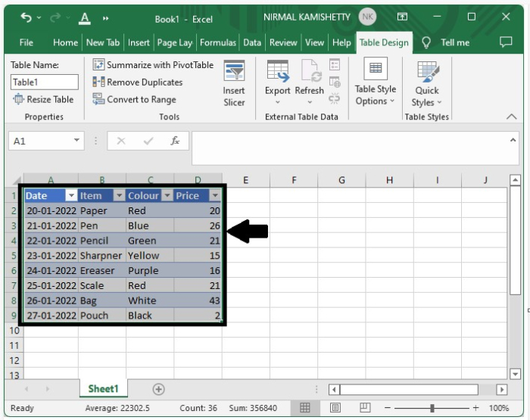530x420 pixels.
Task: Open Quick Styles gallery icon
Action: (429, 71)
